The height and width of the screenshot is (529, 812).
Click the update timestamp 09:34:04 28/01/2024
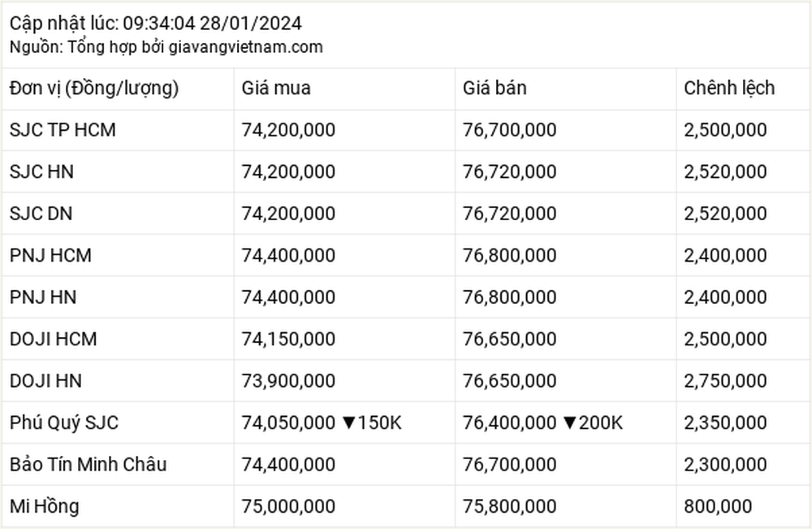(212, 24)
